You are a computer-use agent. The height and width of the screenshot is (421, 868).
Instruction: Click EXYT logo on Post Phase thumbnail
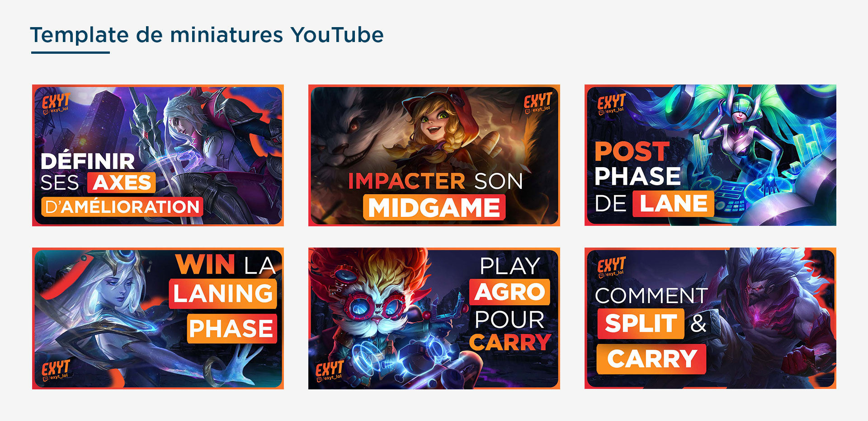coord(612,102)
